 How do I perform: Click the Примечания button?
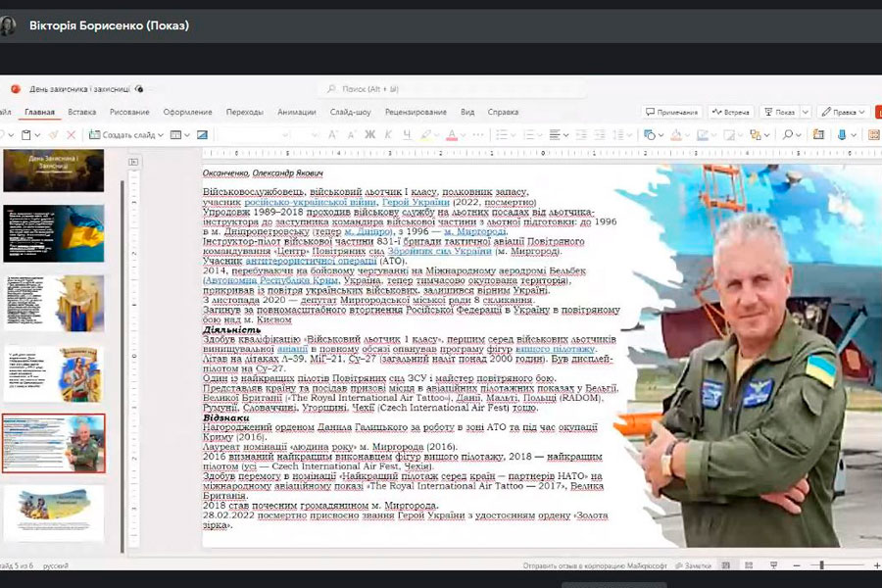pos(673,112)
